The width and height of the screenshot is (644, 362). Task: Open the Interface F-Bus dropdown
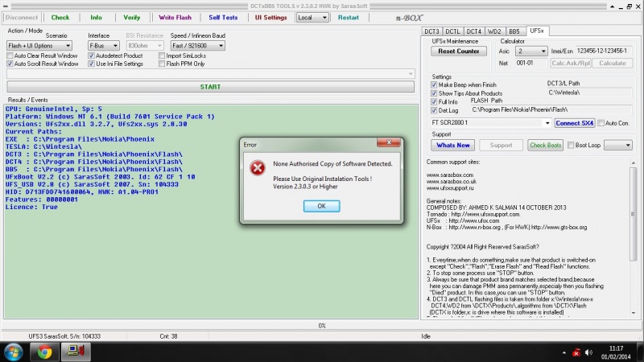click(104, 46)
